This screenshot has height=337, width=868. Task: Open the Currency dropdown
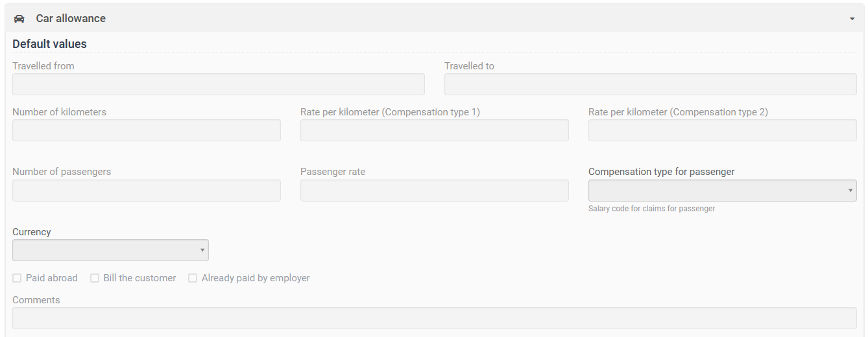(110, 250)
